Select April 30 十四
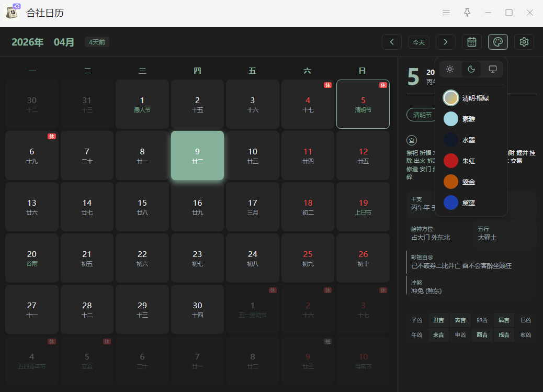 (197, 309)
